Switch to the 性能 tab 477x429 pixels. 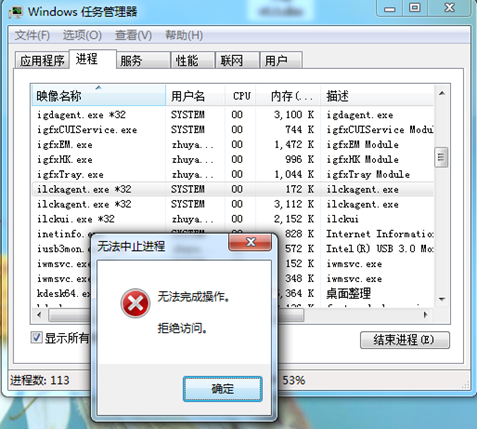(x=192, y=61)
